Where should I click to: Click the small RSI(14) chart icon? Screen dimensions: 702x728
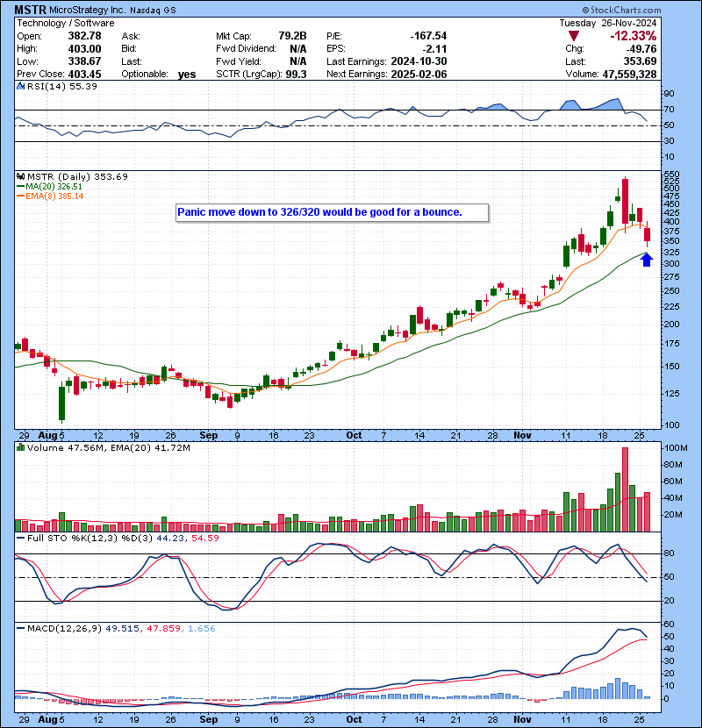(20, 86)
